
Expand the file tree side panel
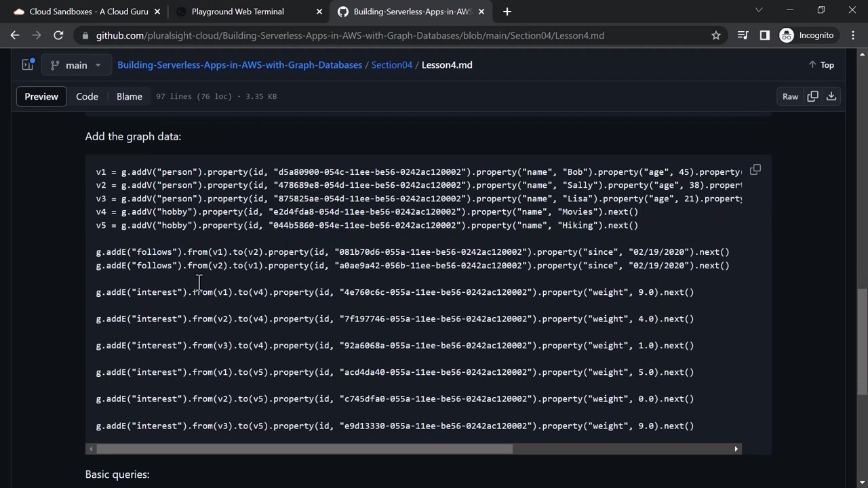(x=28, y=65)
